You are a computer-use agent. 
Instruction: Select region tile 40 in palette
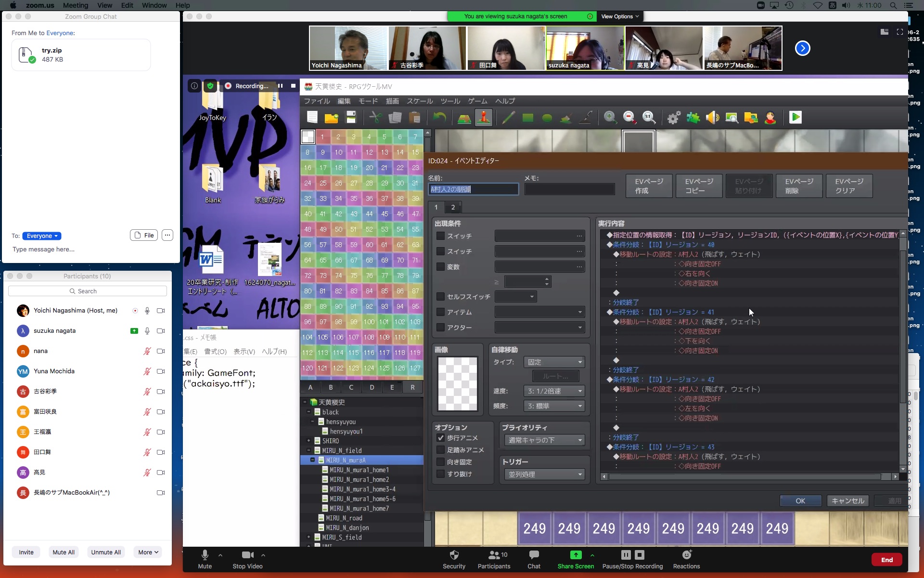(308, 214)
